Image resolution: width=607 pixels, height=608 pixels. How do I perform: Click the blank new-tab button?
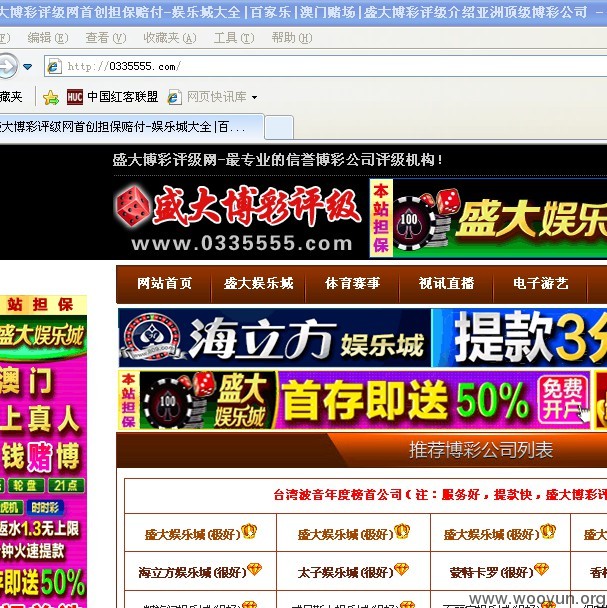click(279, 128)
